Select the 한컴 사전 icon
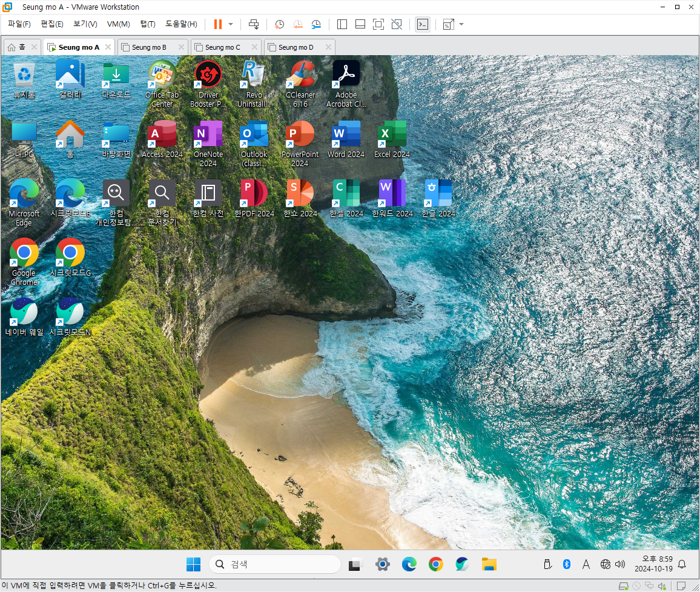The height and width of the screenshot is (592, 700). click(208, 199)
